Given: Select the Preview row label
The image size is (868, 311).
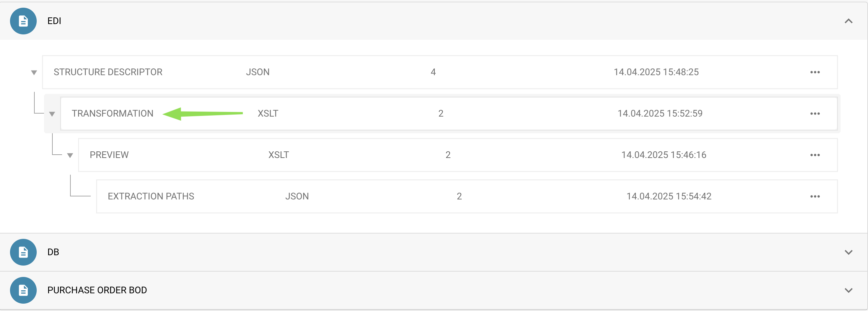Looking at the screenshot, I should coord(109,155).
